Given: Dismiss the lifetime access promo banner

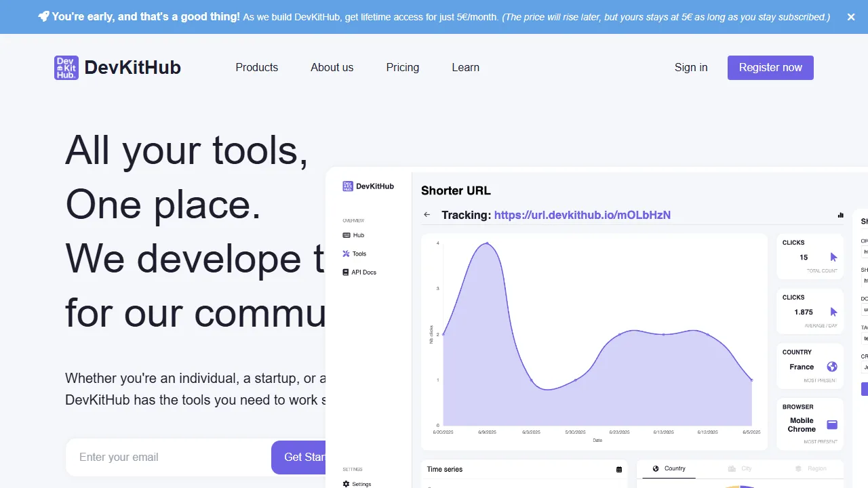Looking at the screenshot, I should click(851, 17).
